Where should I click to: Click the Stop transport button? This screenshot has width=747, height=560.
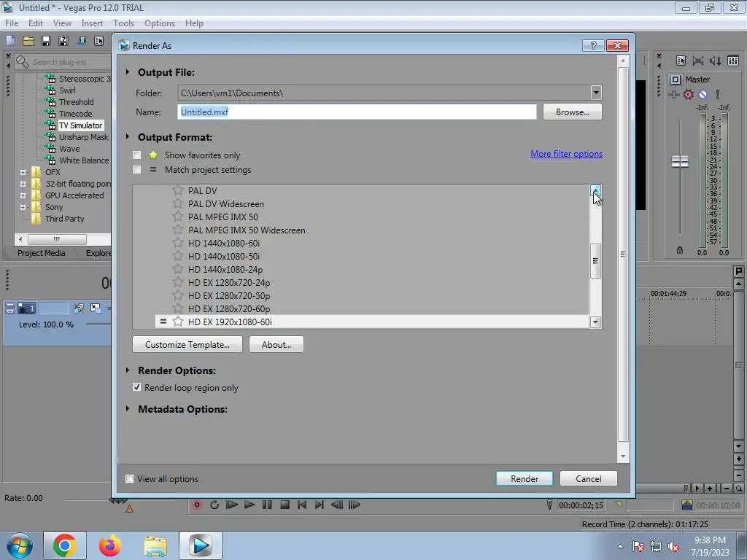click(285, 505)
